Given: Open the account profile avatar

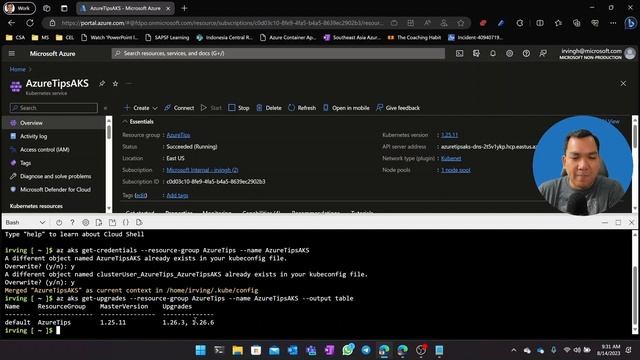Looking at the screenshot, I should [630, 53].
